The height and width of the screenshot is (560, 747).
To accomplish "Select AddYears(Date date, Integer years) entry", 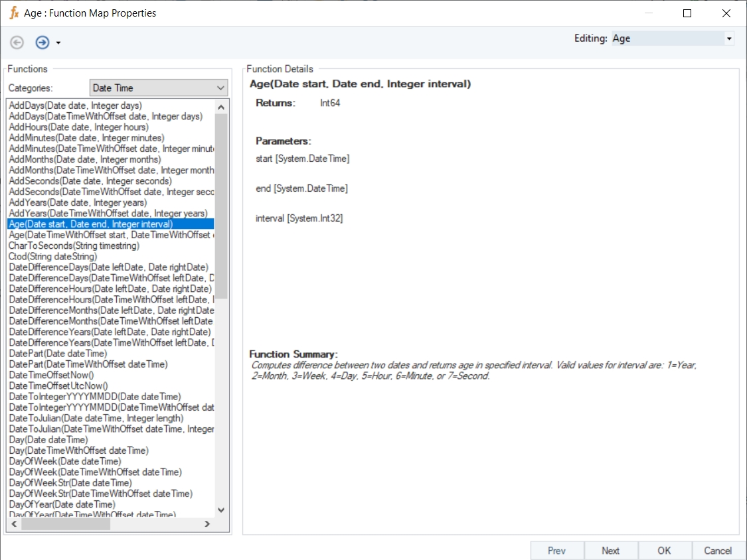I will tap(78, 202).
